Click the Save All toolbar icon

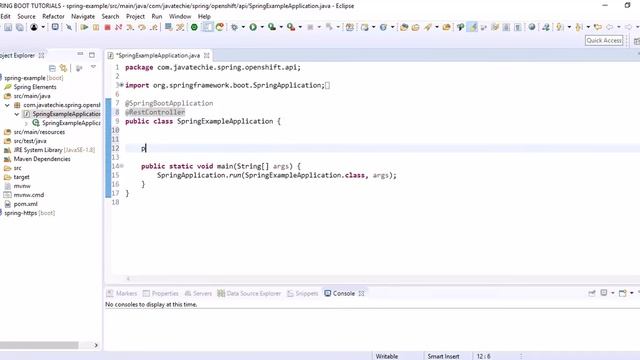(19, 27)
